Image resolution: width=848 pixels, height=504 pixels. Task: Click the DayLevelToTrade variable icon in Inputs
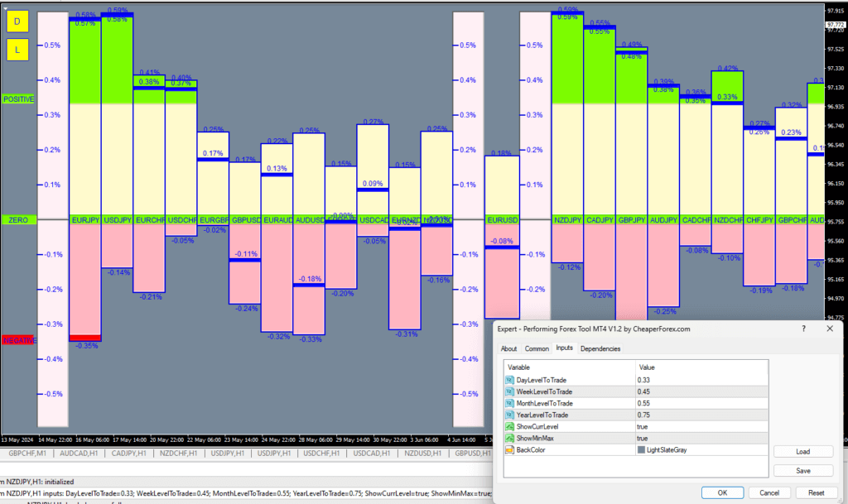(511, 380)
